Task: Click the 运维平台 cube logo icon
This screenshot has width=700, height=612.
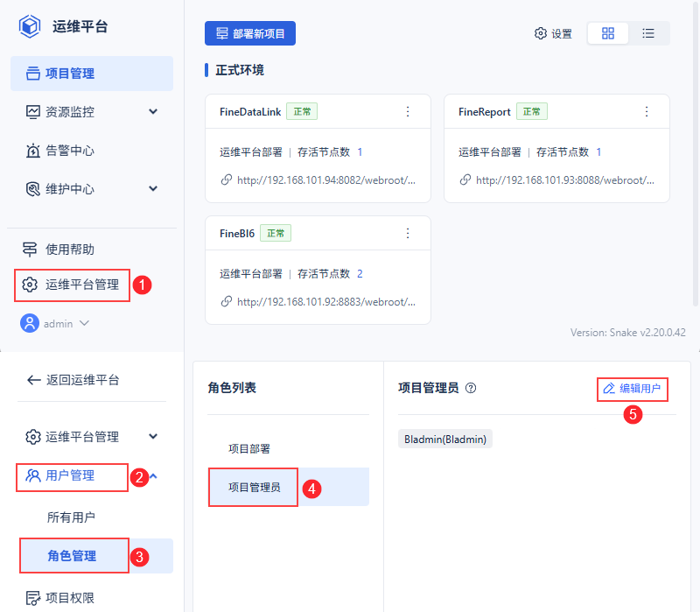Action: (x=30, y=26)
